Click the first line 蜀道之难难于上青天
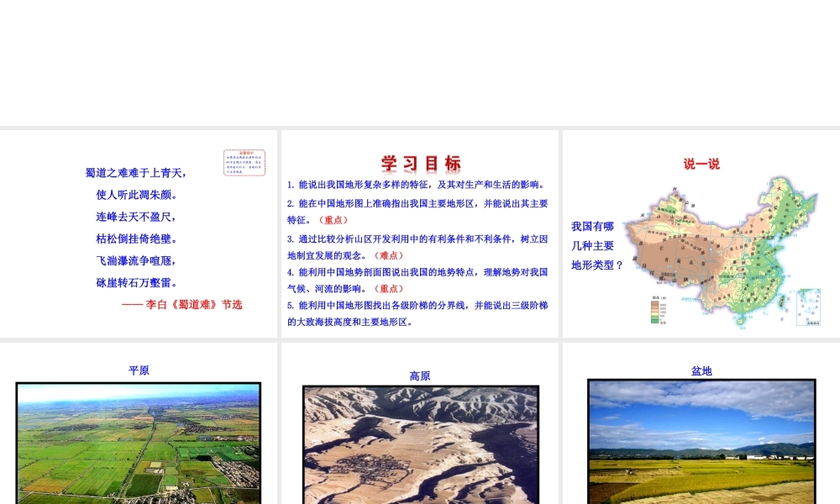The image size is (840, 504). (x=136, y=173)
